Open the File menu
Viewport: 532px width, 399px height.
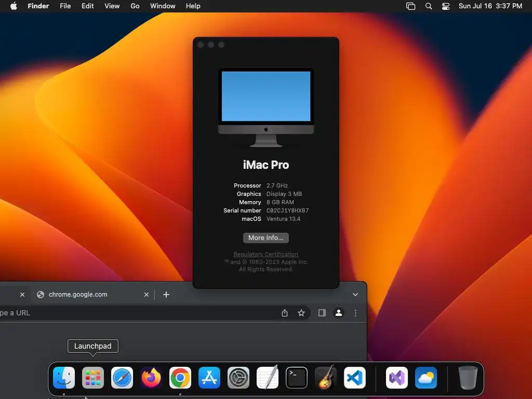pyautogui.click(x=65, y=6)
